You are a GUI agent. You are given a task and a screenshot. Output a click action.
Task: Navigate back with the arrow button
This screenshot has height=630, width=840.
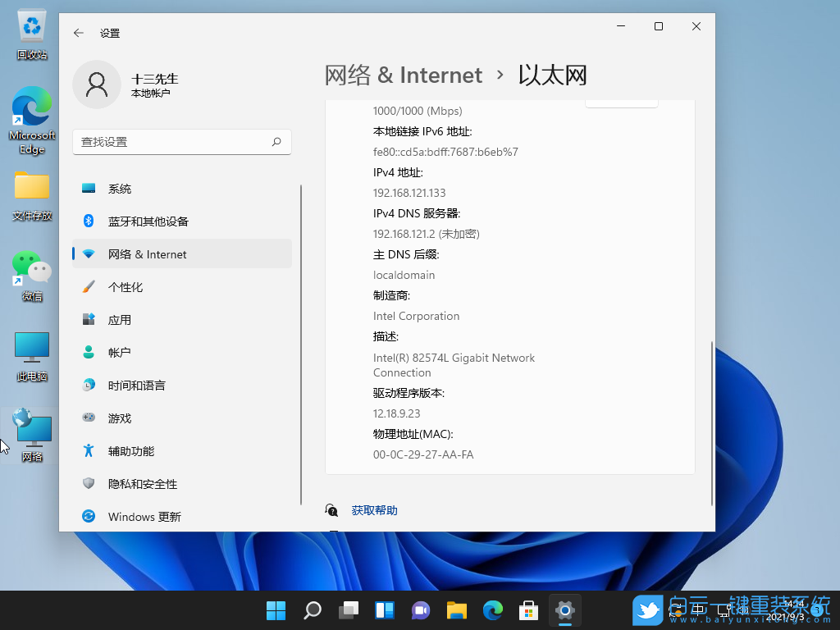(78, 33)
